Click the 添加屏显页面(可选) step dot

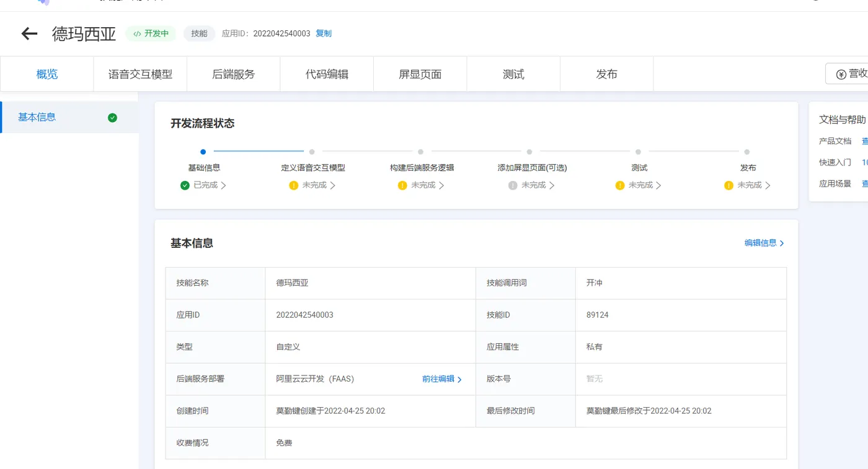click(529, 151)
